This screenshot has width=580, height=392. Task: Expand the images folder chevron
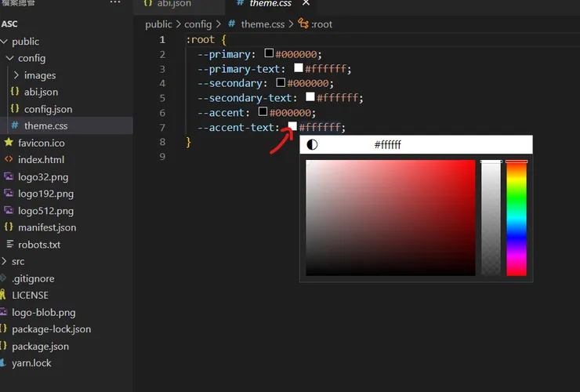coord(16,75)
